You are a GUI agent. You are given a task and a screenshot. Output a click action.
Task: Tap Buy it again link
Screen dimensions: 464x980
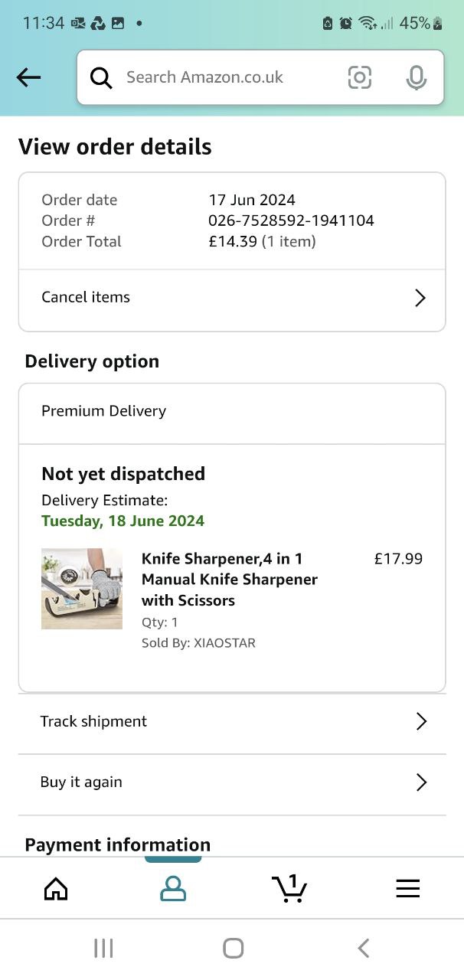coord(81,782)
